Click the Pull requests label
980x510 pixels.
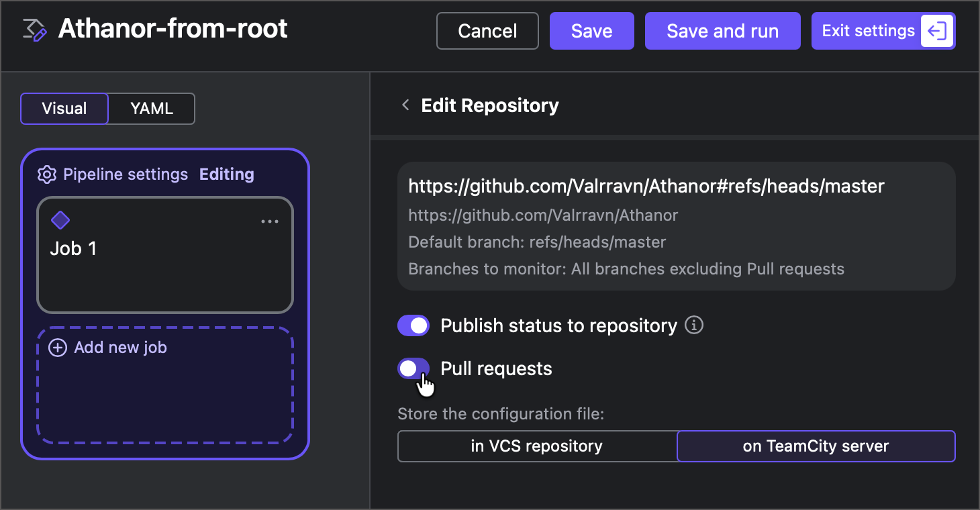[496, 368]
